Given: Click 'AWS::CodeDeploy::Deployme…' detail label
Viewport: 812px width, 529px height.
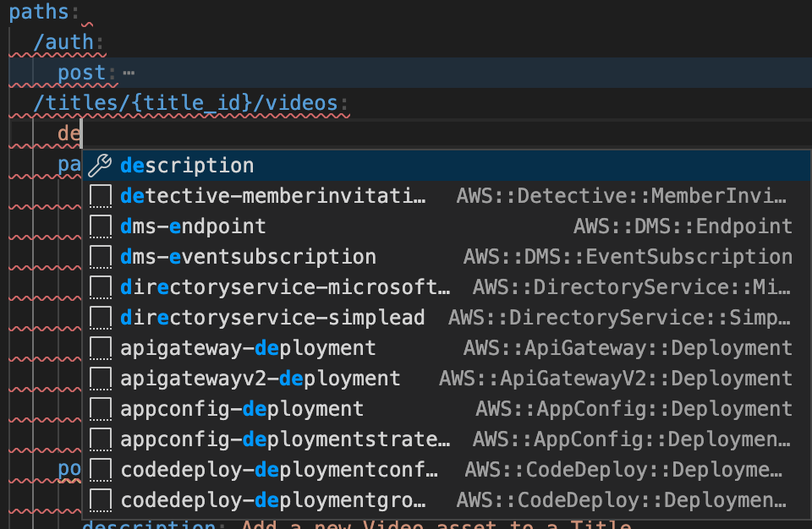Looking at the screenshot, I should point(623,470).
